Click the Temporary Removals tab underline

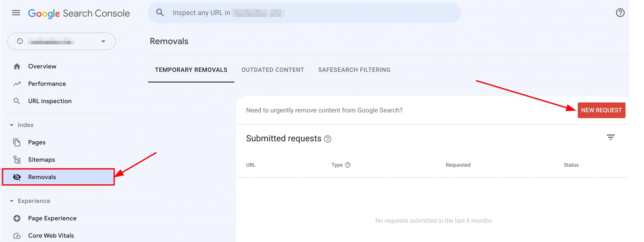click(x=191, y=82)
